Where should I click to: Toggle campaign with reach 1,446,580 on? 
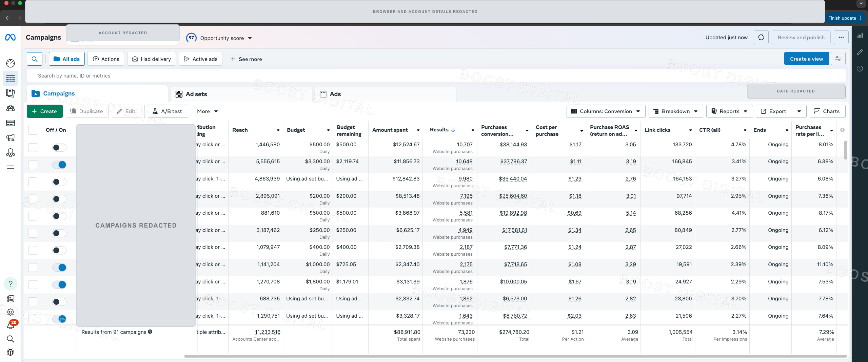59,148
